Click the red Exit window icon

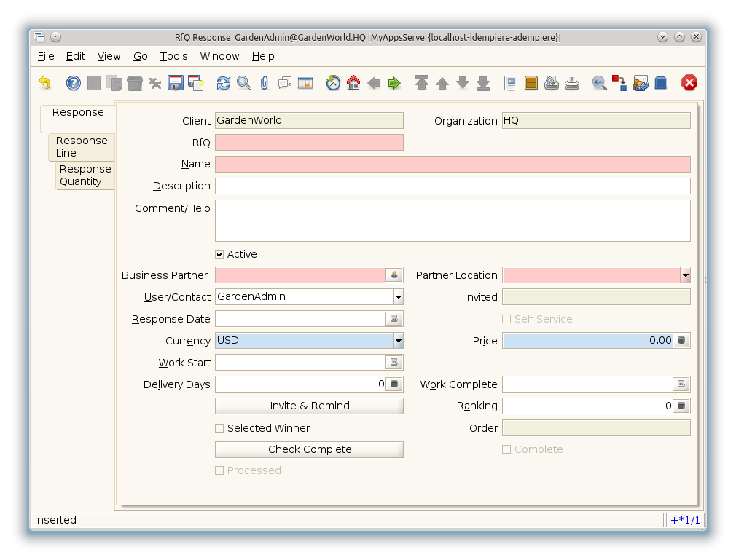tap(689, 83)
